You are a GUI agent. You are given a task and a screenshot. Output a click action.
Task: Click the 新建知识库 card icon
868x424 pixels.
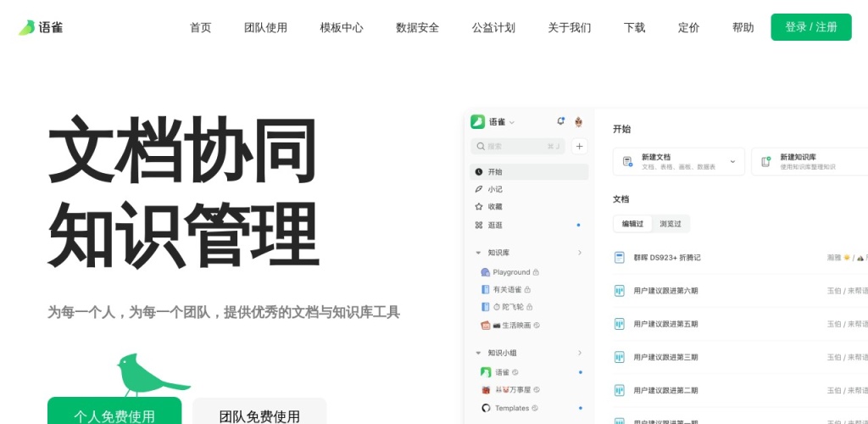click(765, 161)
